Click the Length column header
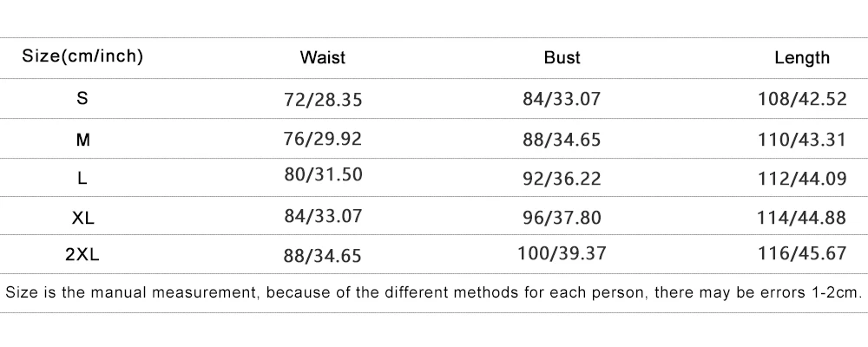The height and width of the screenshot is (347, 868). [x=802, y=58]
